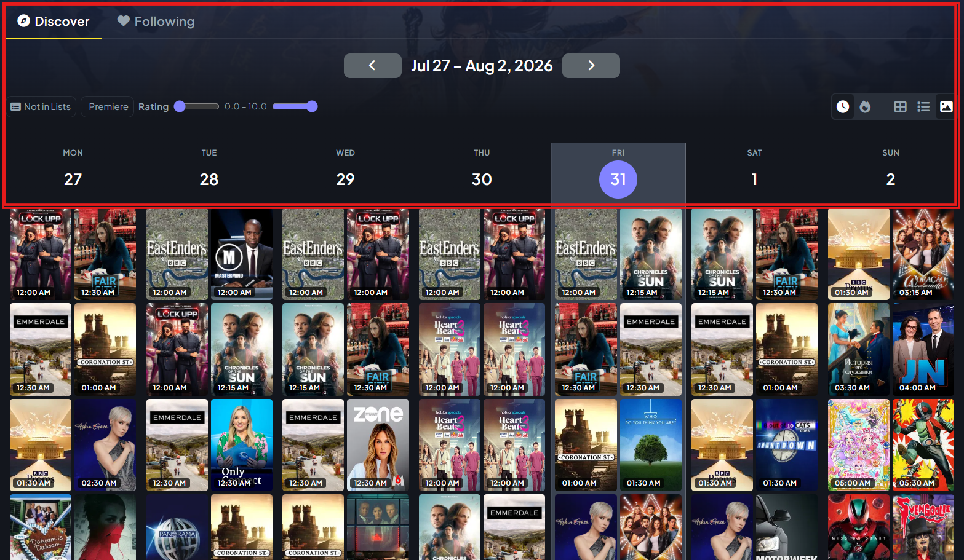
Task: Select Sunday 2 in the week header
Action: coord(891,173)
